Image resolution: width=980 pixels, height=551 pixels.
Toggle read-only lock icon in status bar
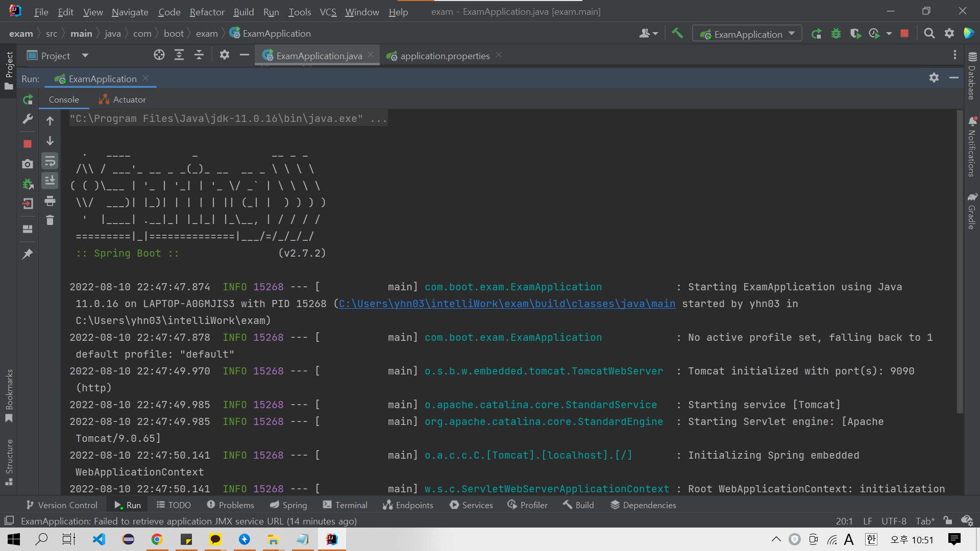click(948, 521)
